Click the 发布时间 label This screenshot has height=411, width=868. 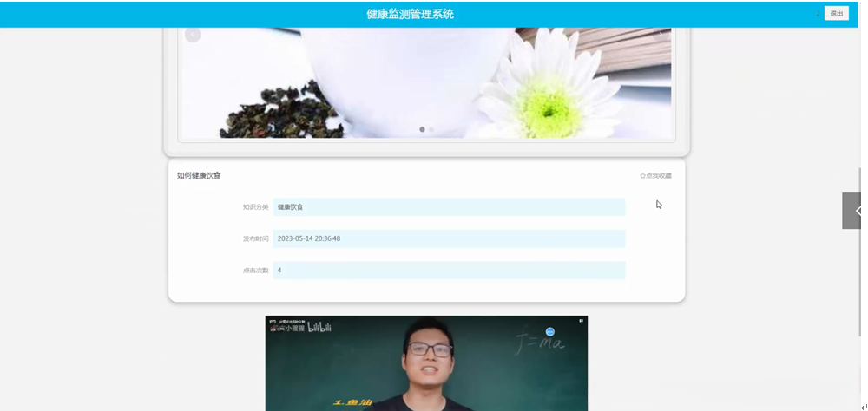tap(255, 239)
